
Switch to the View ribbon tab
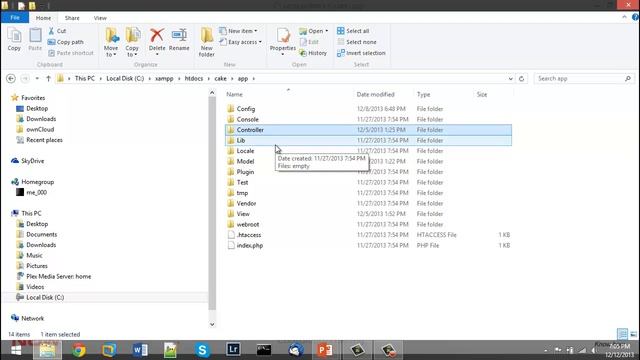pos(100,18)
